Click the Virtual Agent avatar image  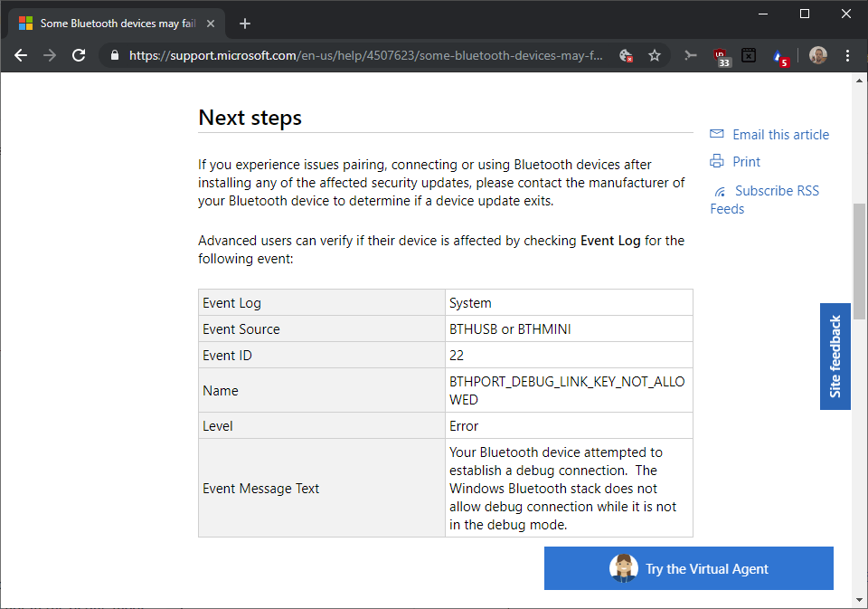coord(624,568)
